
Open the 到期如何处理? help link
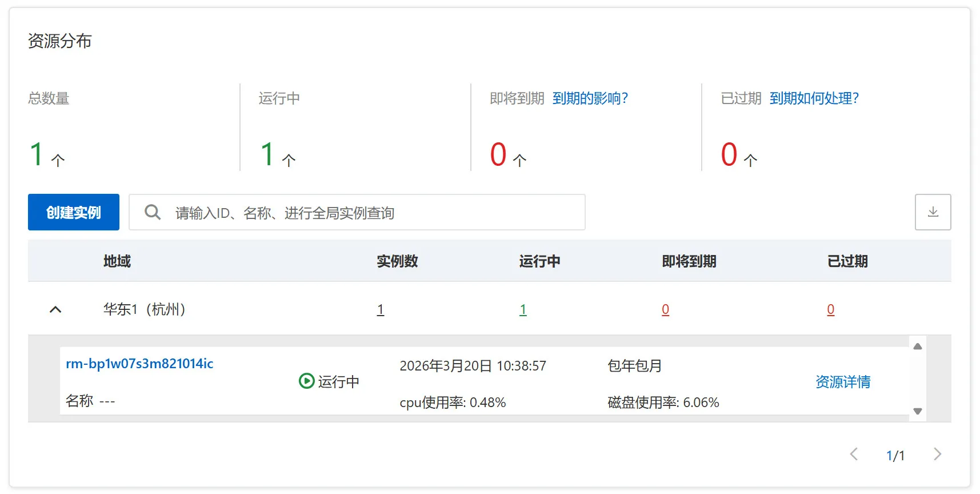[x=814, y=98]
